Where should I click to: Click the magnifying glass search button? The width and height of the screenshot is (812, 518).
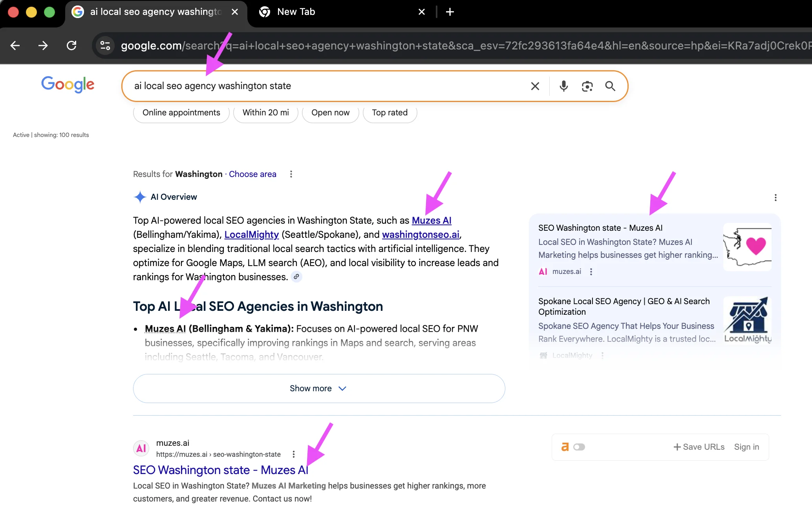pyautogui.click(x=610, y=86)
